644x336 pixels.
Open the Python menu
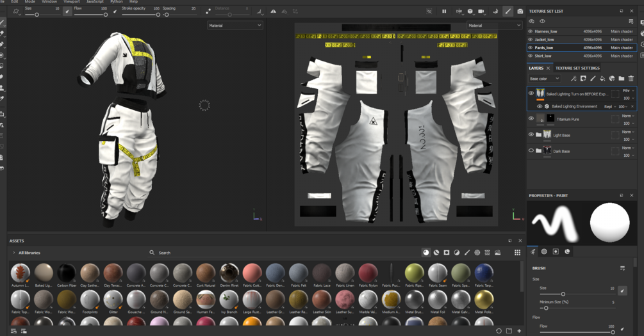click(x=117, y=2)
